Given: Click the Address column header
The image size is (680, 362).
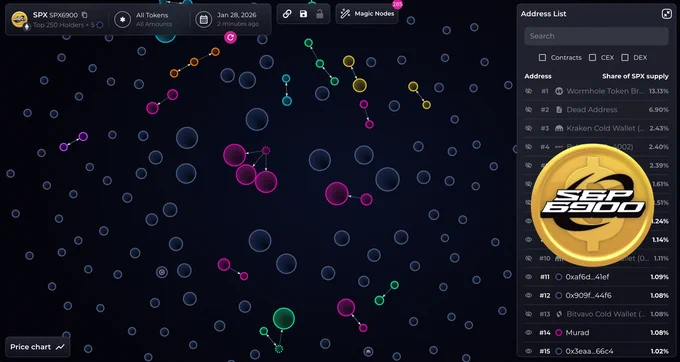Looking at the screenshot, I should point(538,76).
